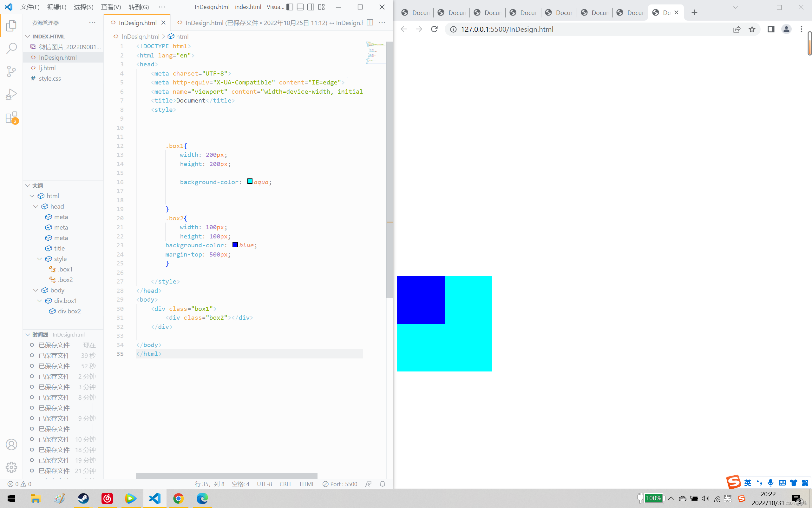
Task: Split the editor to the right
Action: click(370, 23)
